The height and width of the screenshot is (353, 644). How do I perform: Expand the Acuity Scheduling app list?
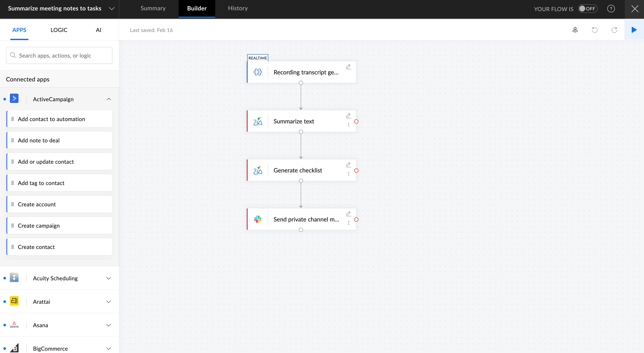pyautogui.click(x=108, y=278)
